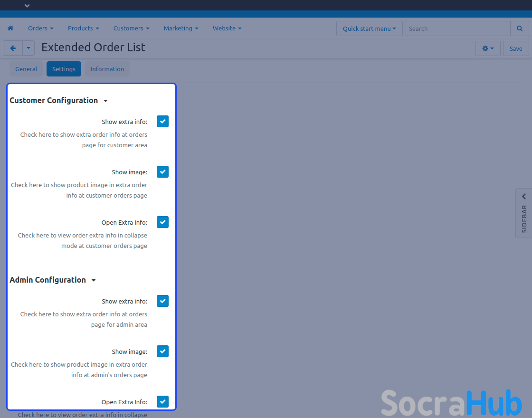Collapse the Admin Configuration section

click(94, 280)
